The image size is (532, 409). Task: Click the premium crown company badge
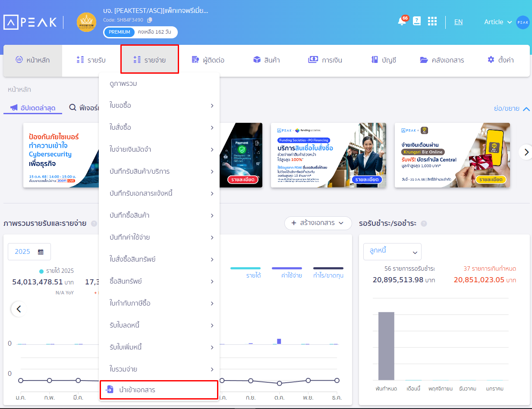(87, 22)
